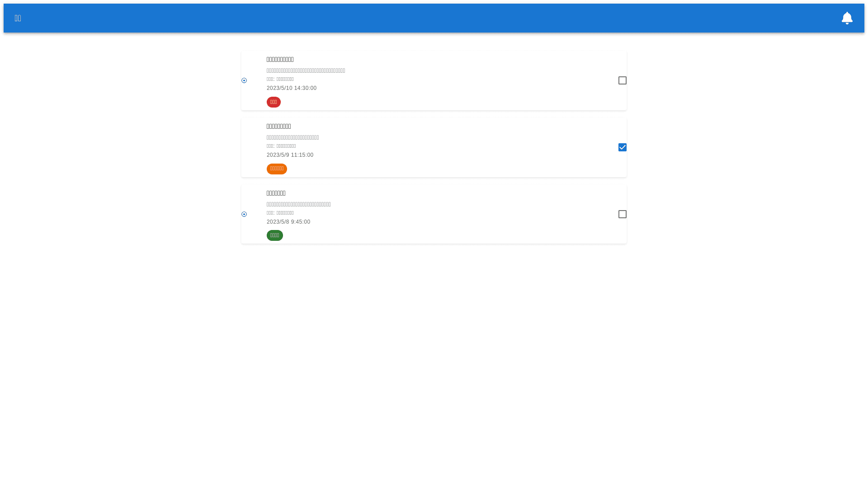The width and height of the screenshot is (868, 488).
Task: Click the green tag chip on the third notification
Action: [274, 235]
